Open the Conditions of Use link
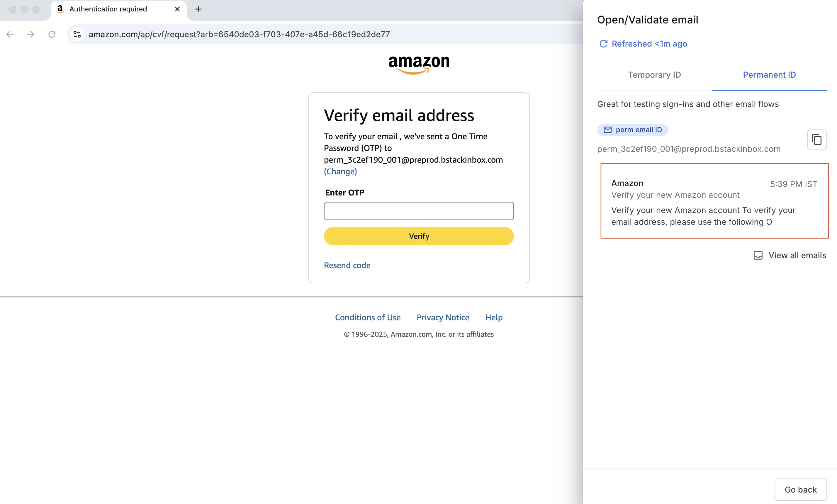The height and width of the screenshot is (504, 837). click(368, 317)
